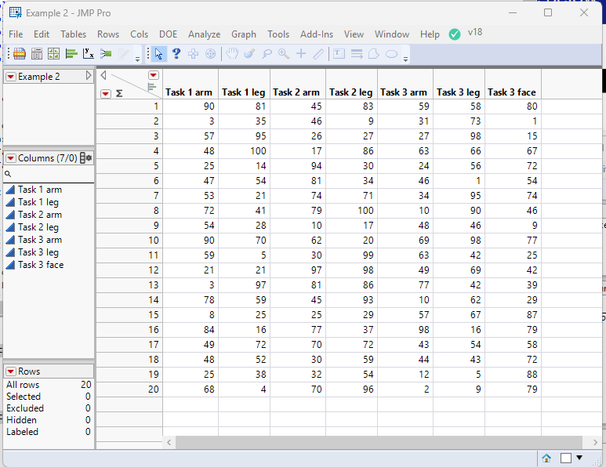
Task: Click the JMP data table title icon
Action: 15,13
